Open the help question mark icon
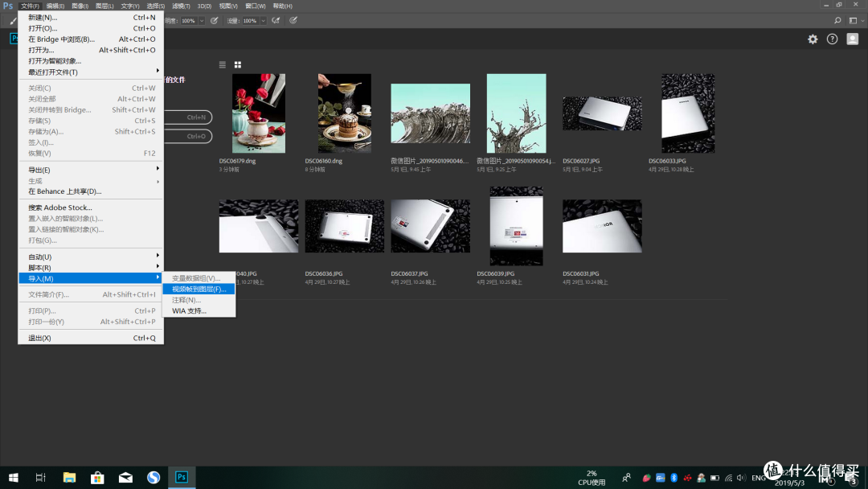The height and width of the screenshot is (489, 868). 832,39
